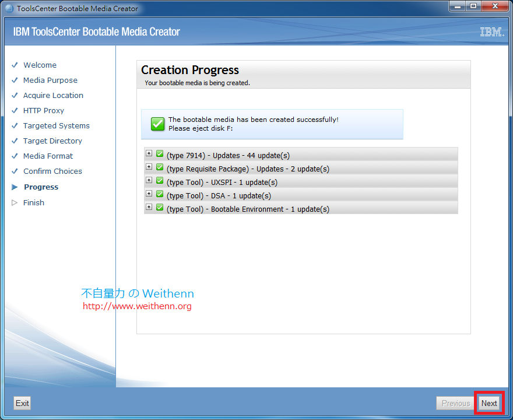Jump to the Finish step
This screenshot has width=513, height=420.
[x=34, y=202]
